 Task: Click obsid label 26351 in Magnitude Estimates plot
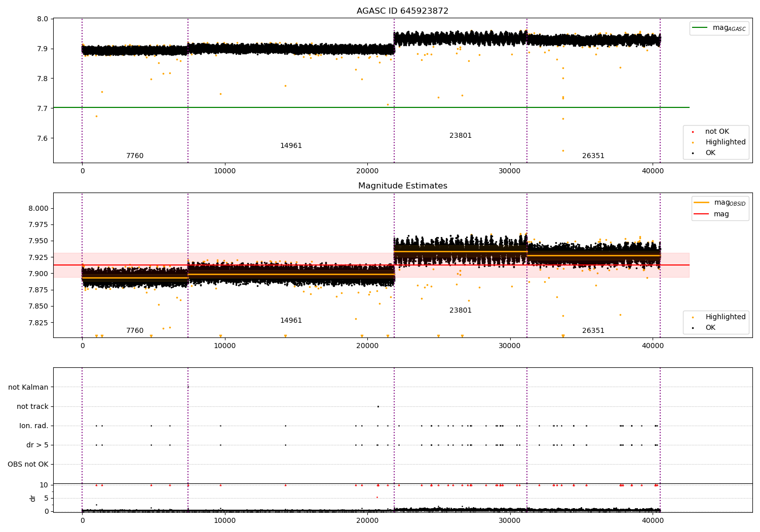(x=593, y=331)
